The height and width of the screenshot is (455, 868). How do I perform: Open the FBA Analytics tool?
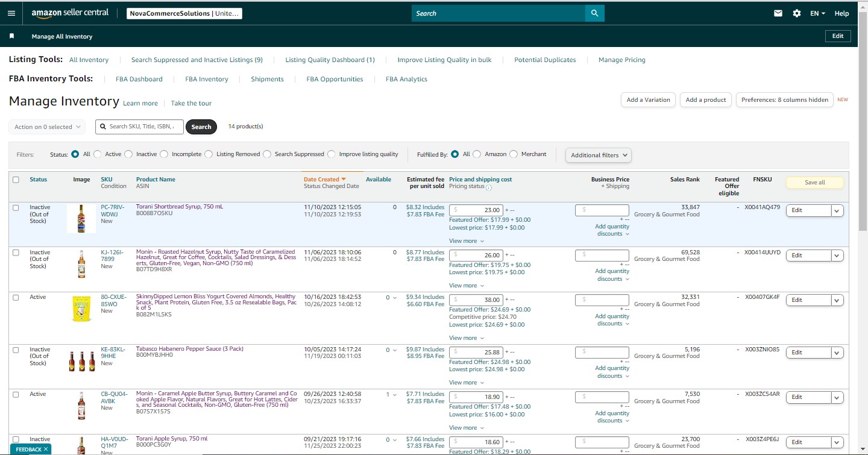coord(407,79)
